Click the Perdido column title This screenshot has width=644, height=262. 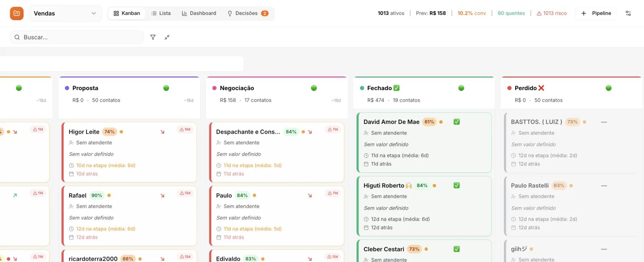[x=529, y=88]
